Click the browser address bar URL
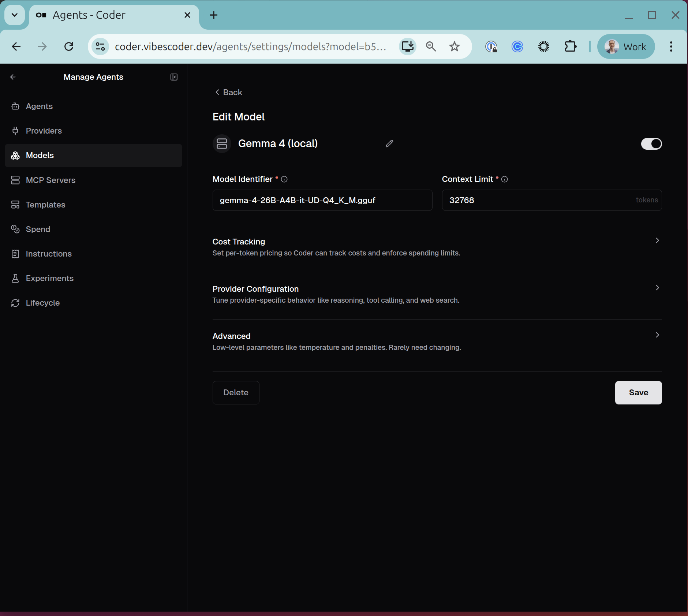Image resolution: width=688 pixels, height=616 pixels. pos(250,46)
